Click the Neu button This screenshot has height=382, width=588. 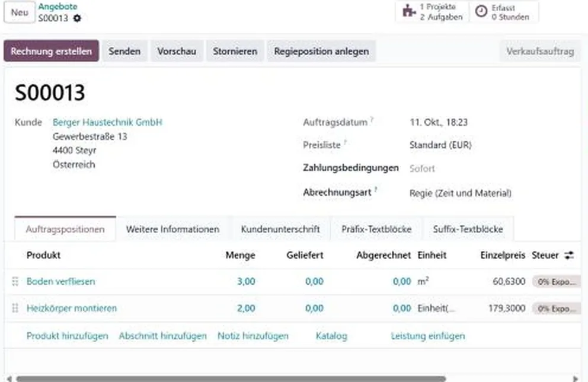click(x=20, y=12)
